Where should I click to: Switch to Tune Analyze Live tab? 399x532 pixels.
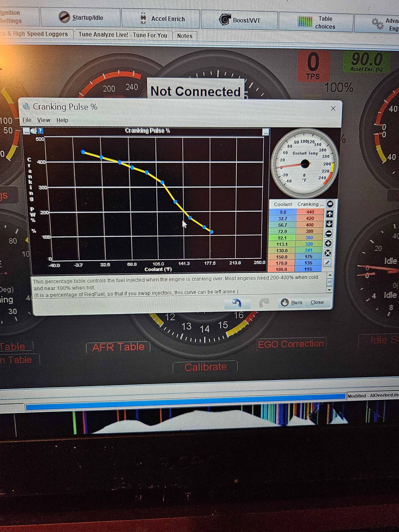(123, 35)
